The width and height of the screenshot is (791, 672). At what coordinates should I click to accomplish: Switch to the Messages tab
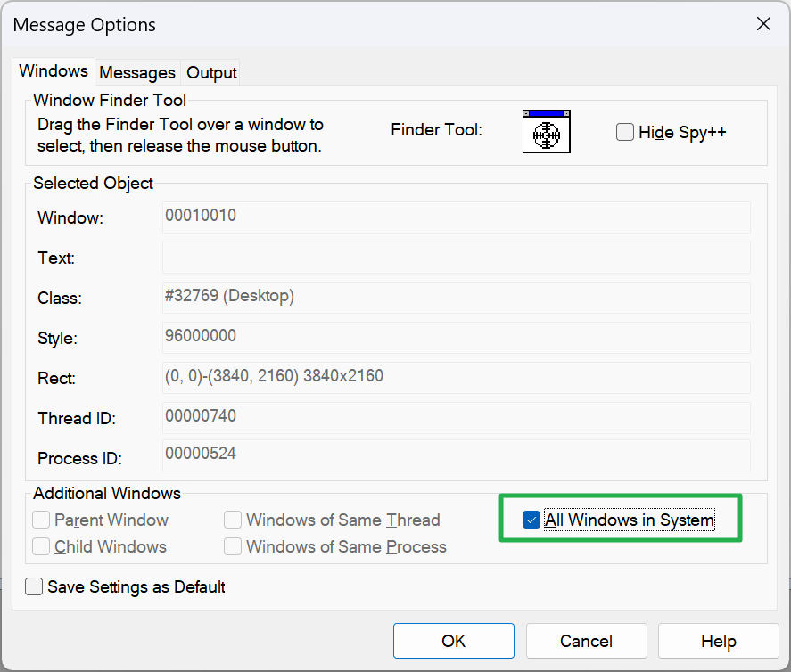[137, 72]
